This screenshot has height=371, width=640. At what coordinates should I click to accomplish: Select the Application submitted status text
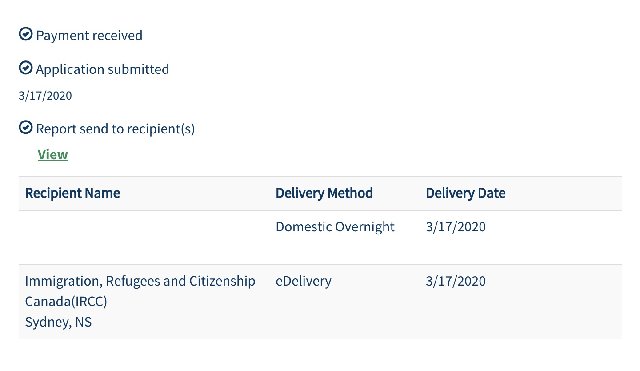tap(102, 69)
